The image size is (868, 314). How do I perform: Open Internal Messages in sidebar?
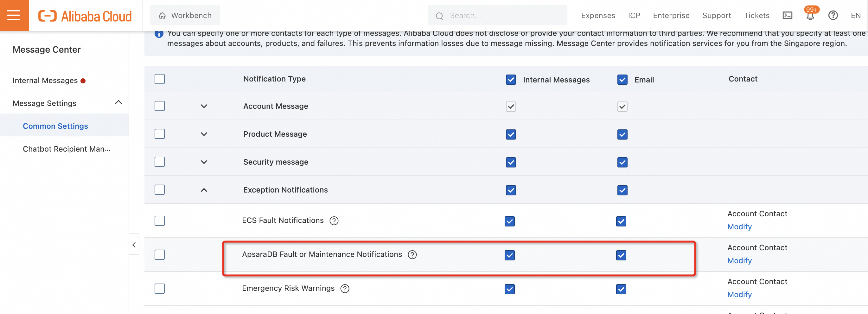pyautogui.click(x=45, y=81)
